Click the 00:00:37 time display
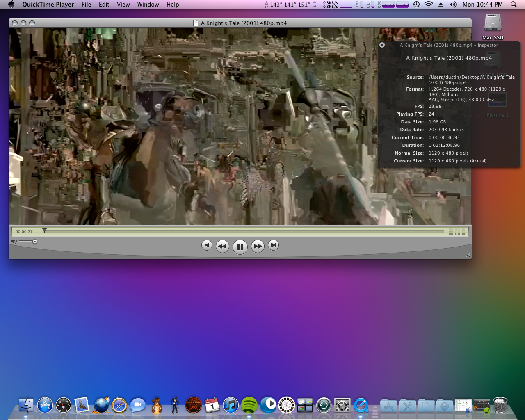Screen dimensions: 525x420 pos(24,232)
